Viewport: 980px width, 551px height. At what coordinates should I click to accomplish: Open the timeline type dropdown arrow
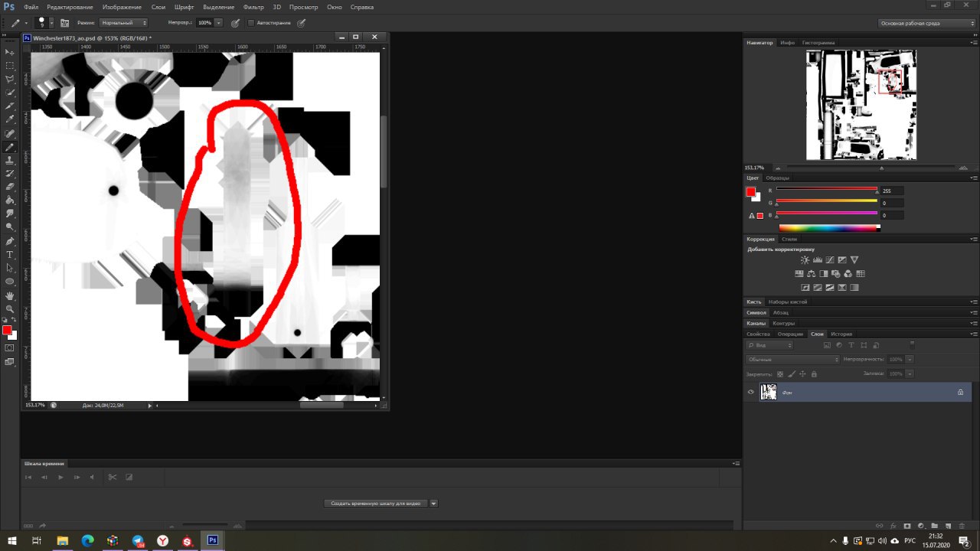(434, 504)
